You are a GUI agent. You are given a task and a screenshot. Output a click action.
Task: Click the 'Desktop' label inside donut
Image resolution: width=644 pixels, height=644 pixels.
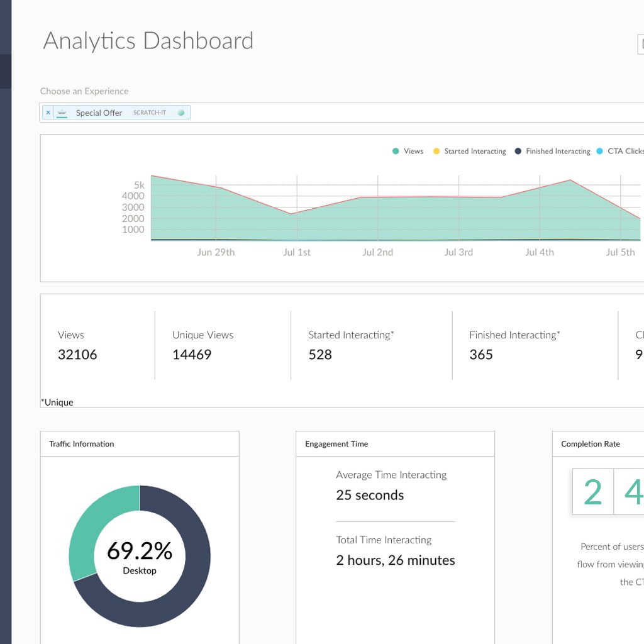point(140,571)
